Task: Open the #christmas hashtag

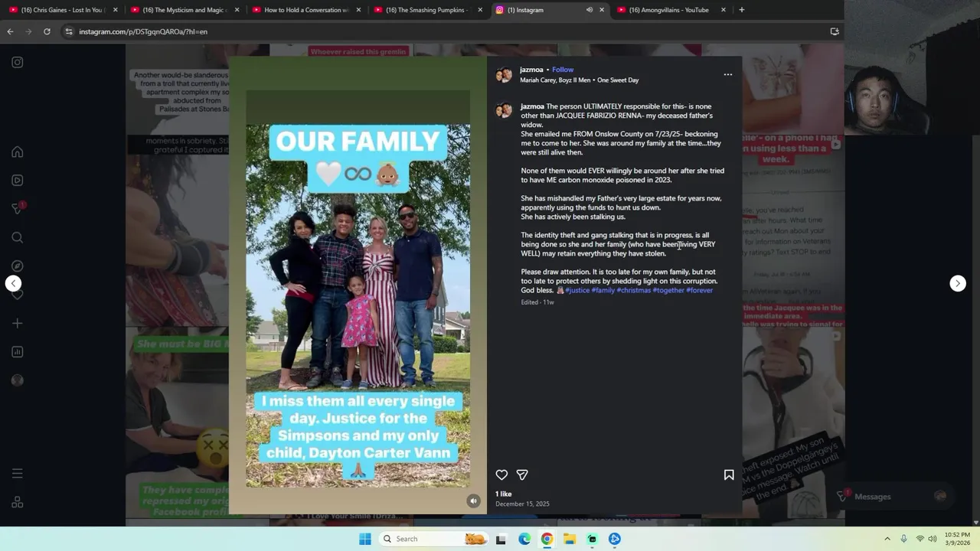Action: point(634,291)
